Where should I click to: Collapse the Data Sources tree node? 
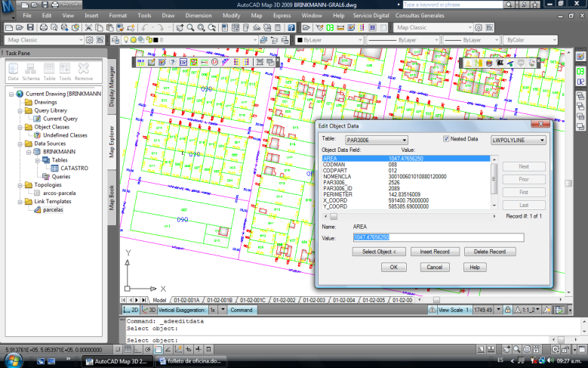click(20, 144)
